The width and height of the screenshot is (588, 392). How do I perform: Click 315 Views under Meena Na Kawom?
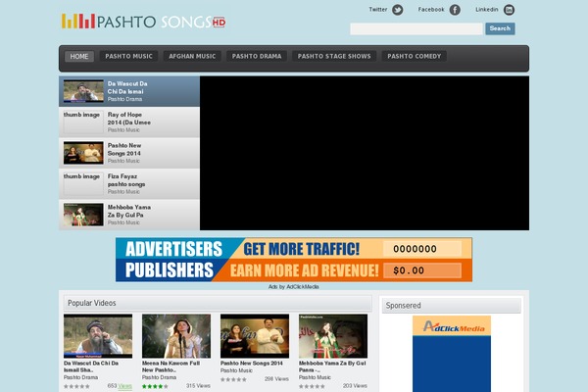(x=198, y=386)
